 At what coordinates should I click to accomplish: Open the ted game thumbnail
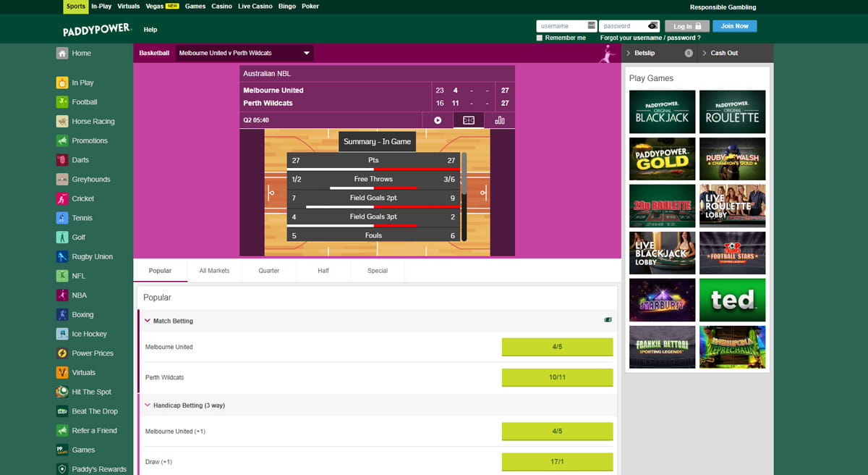[x=732, y=300]
